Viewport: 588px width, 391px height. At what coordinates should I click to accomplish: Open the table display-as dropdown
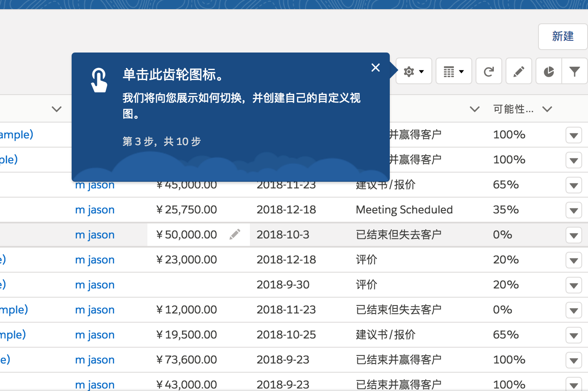pos(453,71)
